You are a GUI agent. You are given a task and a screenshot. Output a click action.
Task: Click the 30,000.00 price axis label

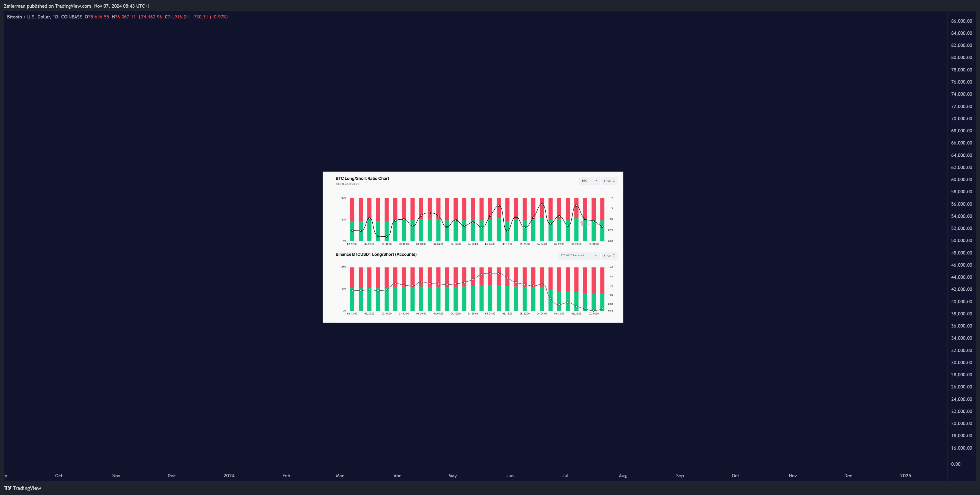pos(961,362)
